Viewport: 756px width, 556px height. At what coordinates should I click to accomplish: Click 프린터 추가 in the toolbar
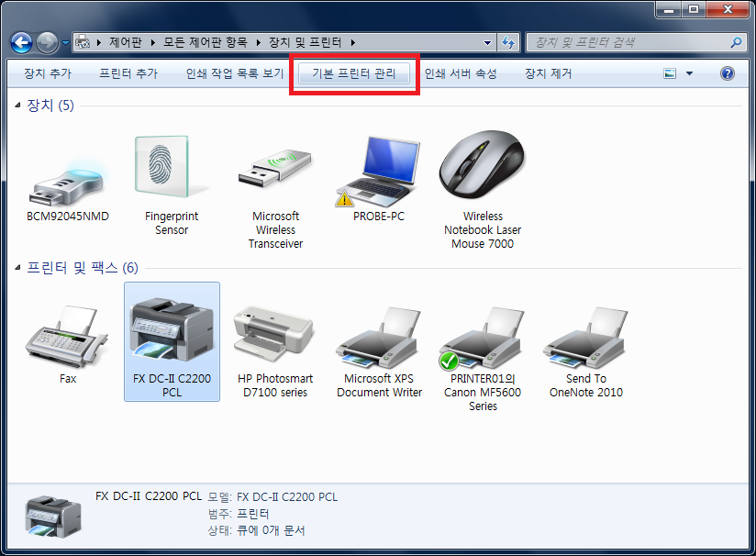click(128, 73)
